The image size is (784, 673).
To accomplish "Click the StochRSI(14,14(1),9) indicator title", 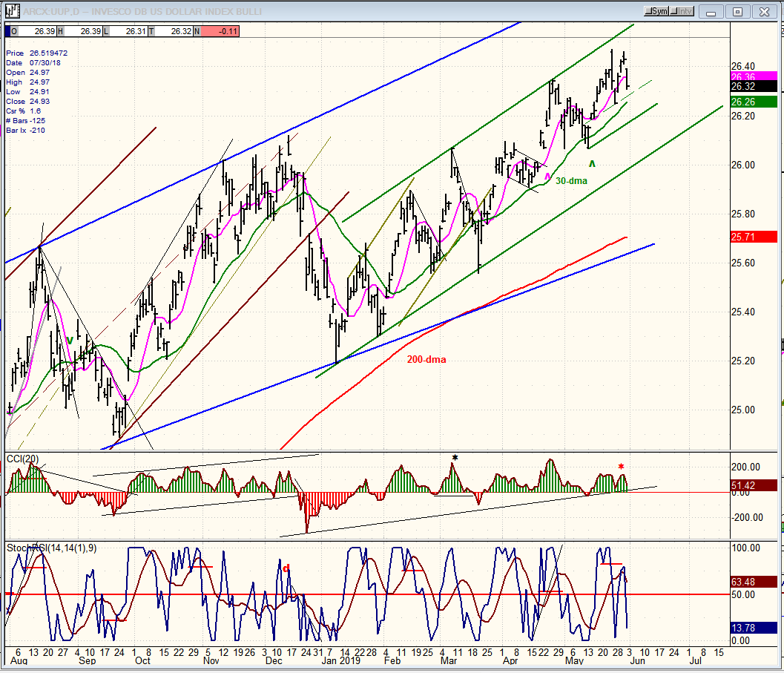I will pyautogui.click(x=51, y=548).
